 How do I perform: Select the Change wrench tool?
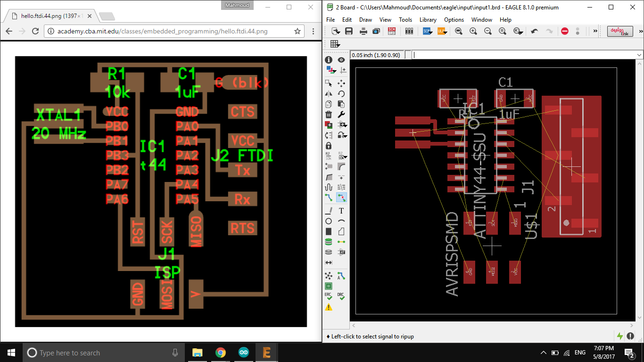point(341,115)
